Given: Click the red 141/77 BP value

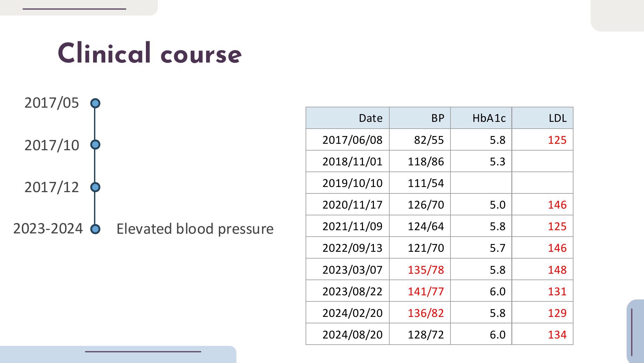Looking at the screenshot, I should (x=426, y=291).
